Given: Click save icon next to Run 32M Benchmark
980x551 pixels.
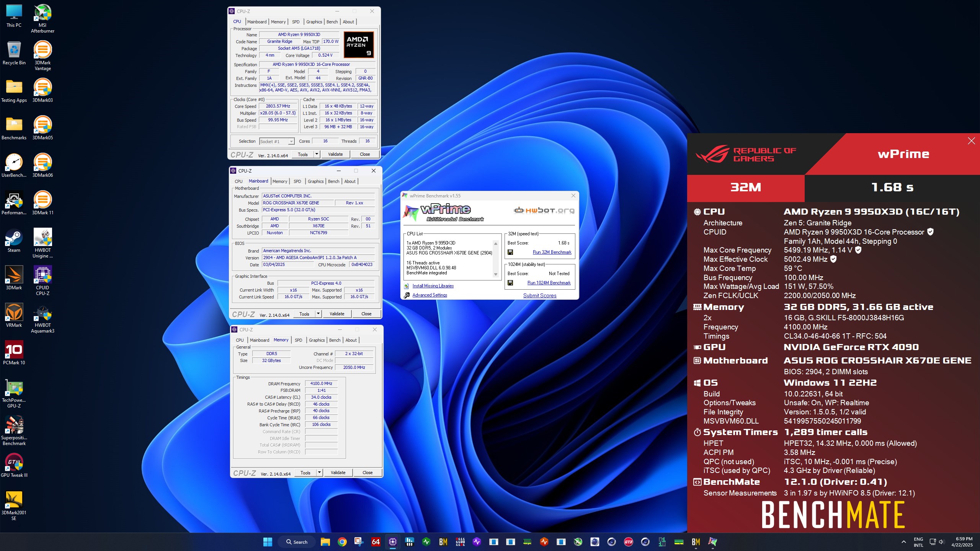Looking at the screenshot, I should [510, 252].
